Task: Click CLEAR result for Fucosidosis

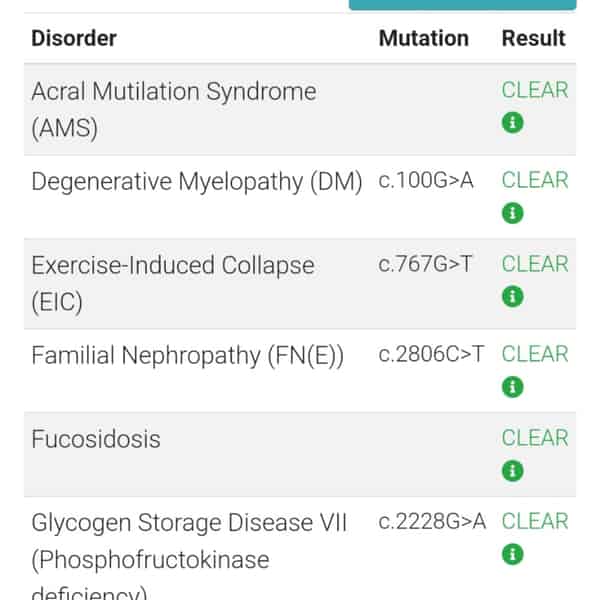Action: (535, 438)
